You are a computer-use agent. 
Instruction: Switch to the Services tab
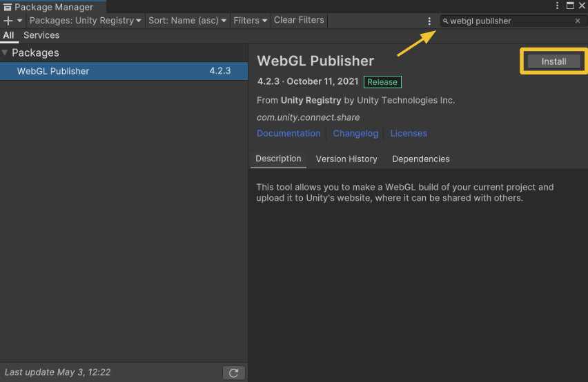[41, 36]
